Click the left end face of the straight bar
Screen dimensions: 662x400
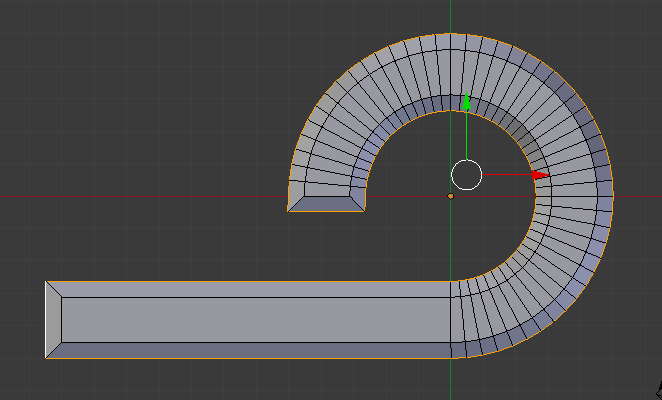point(54,320)
